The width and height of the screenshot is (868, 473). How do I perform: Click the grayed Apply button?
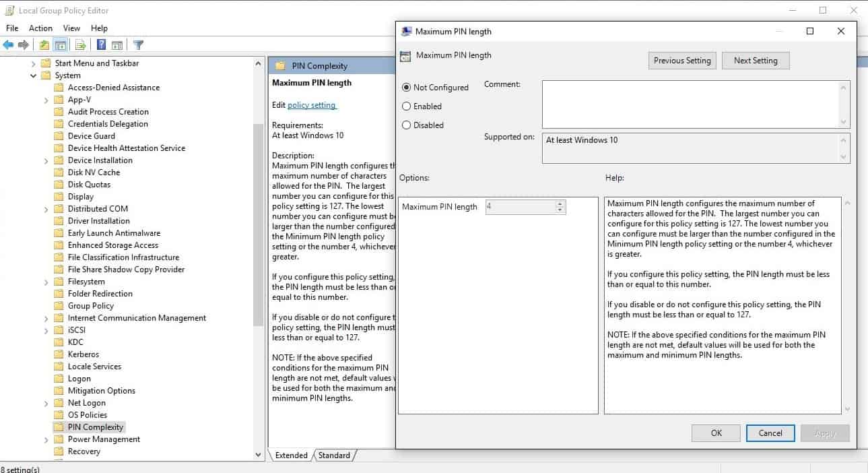click(825, 433)
